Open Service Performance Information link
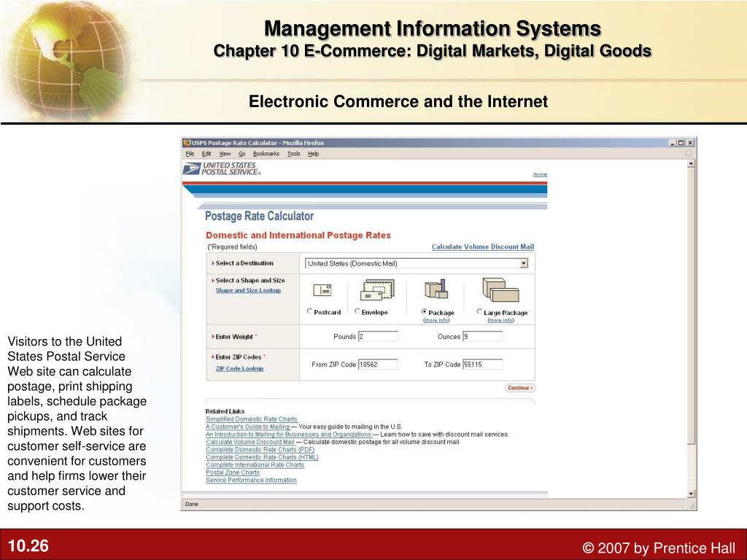Screen dimensions: 747x560 coord(251,480)
